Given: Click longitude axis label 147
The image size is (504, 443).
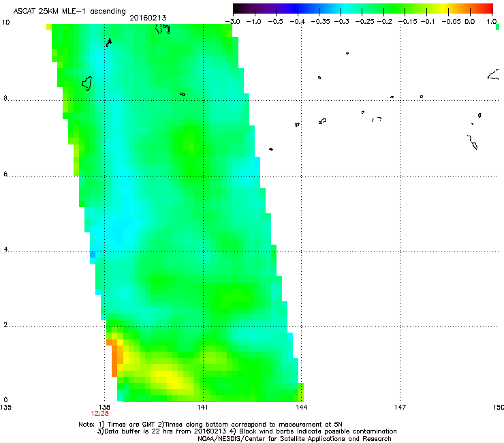Looking at the screenshot, I should (400, 407).
